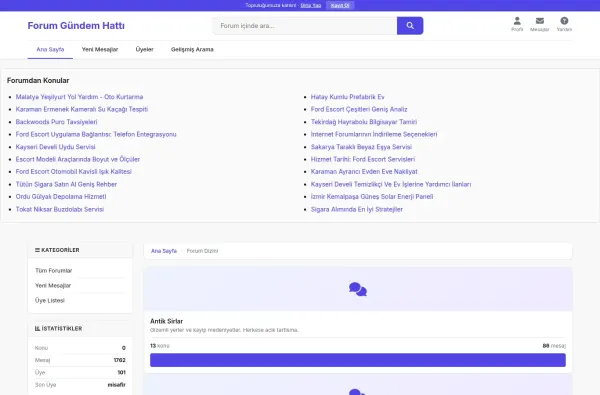The width and height of the screenshot is (600, 395).
Task: Open Hatay Kumlu Prefabrik Ev topic
Action: 347,97
